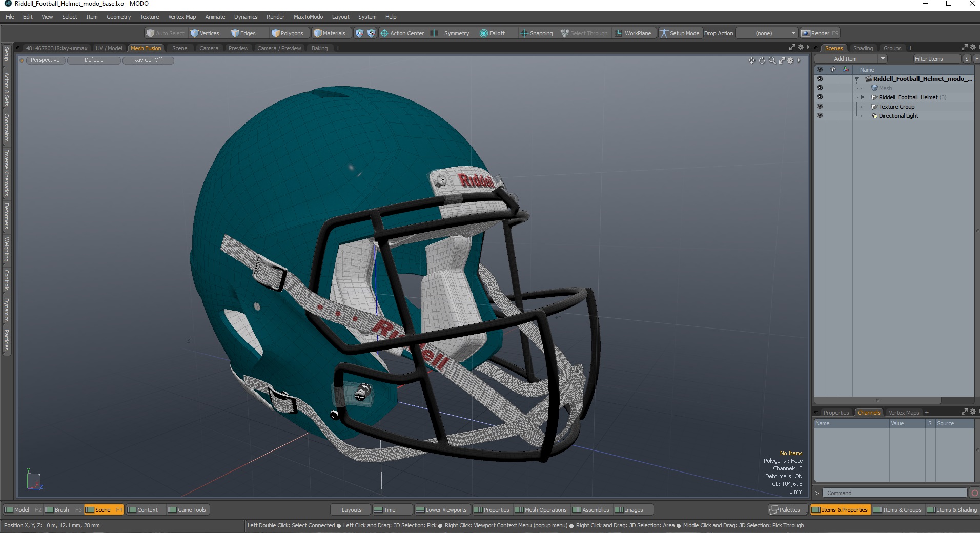Viewport: 980px width, 533px height.
Task: Hide the Mesh item
Action: 820,88
